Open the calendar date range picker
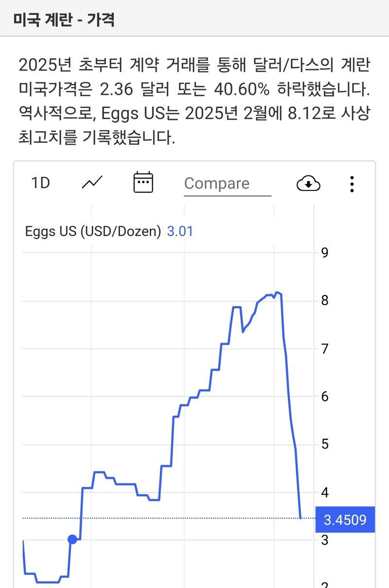The width and height of the screenshot is (389, 588). click(x=143, y=182)
